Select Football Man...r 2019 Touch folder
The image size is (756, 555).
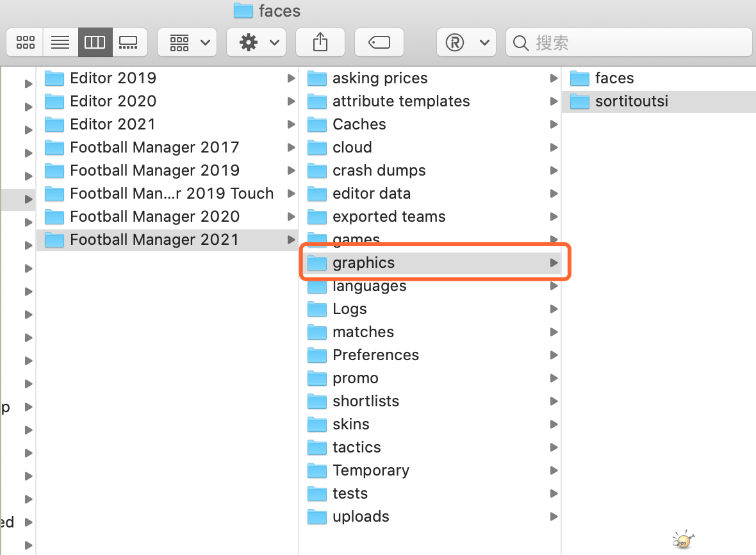[x=167, y=194]
